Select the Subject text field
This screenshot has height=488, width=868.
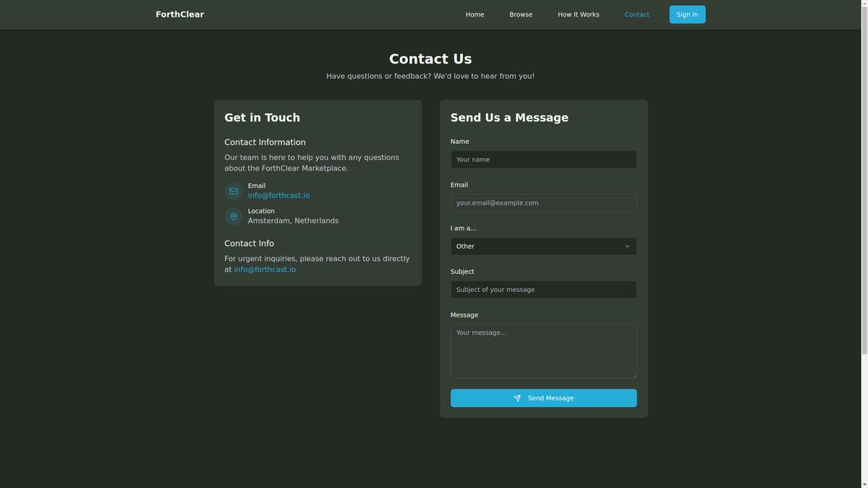[542, 290]
